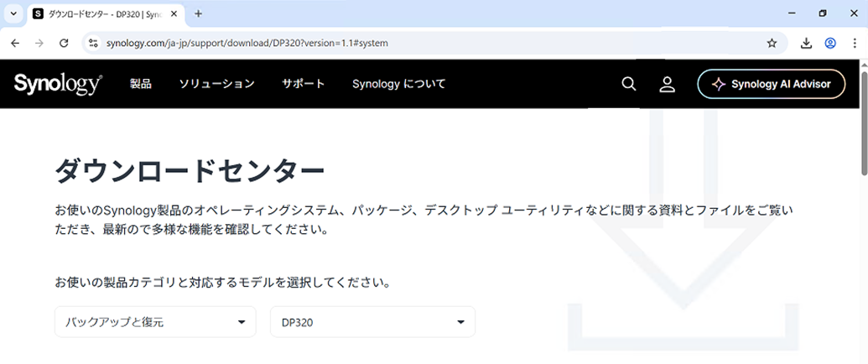The image size is (868, 364).
Task: Go back to previous page
Action: (x=15, y=43)
